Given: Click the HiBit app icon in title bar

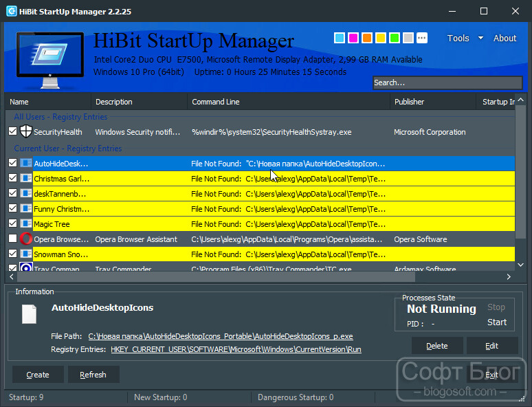Looking at the screenshot, I should tap(12, 11).
